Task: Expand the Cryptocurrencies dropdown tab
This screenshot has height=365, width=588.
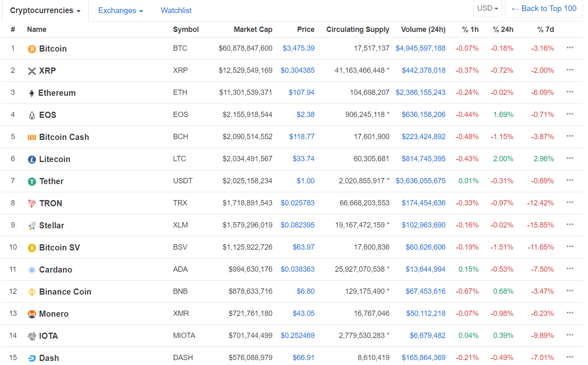Action: coord(45,11)
